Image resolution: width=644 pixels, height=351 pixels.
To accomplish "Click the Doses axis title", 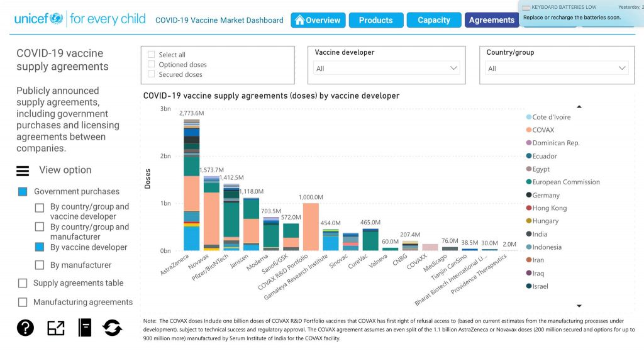I will point(147,179).
